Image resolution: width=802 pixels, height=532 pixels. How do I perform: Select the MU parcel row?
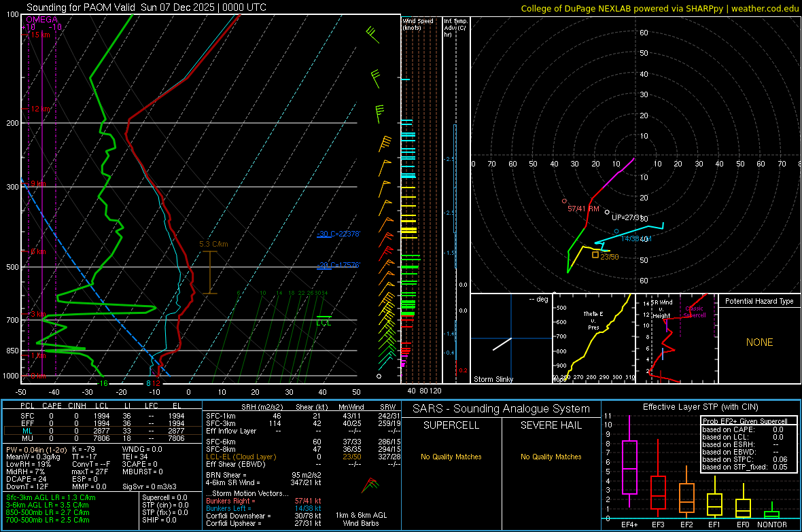coord(103,438)
